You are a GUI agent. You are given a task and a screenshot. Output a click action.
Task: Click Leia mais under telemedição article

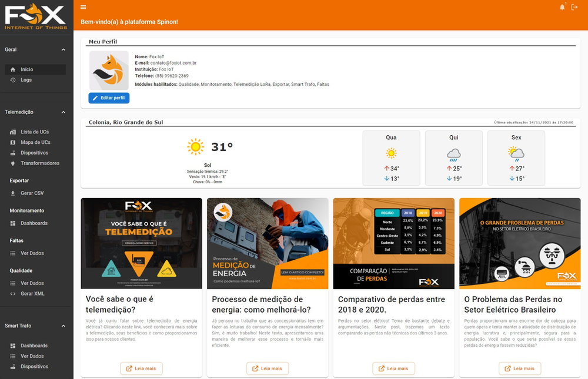pyautogui.click(x=141, y=368)
